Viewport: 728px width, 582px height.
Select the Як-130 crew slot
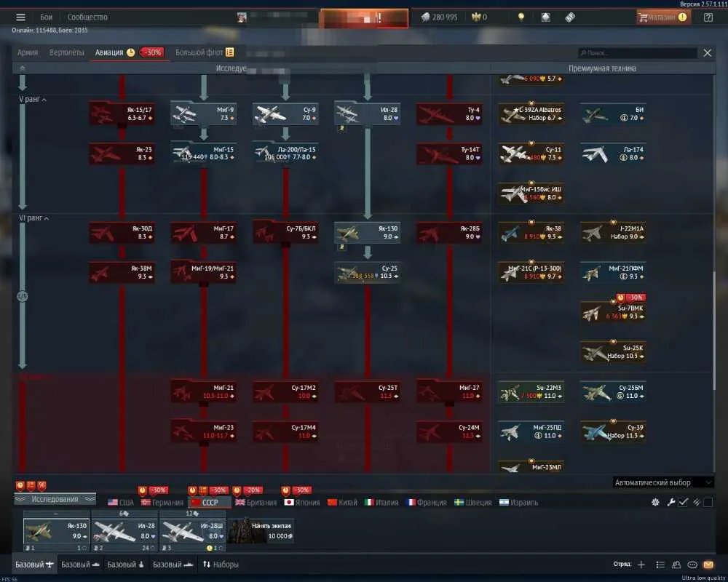56,531
